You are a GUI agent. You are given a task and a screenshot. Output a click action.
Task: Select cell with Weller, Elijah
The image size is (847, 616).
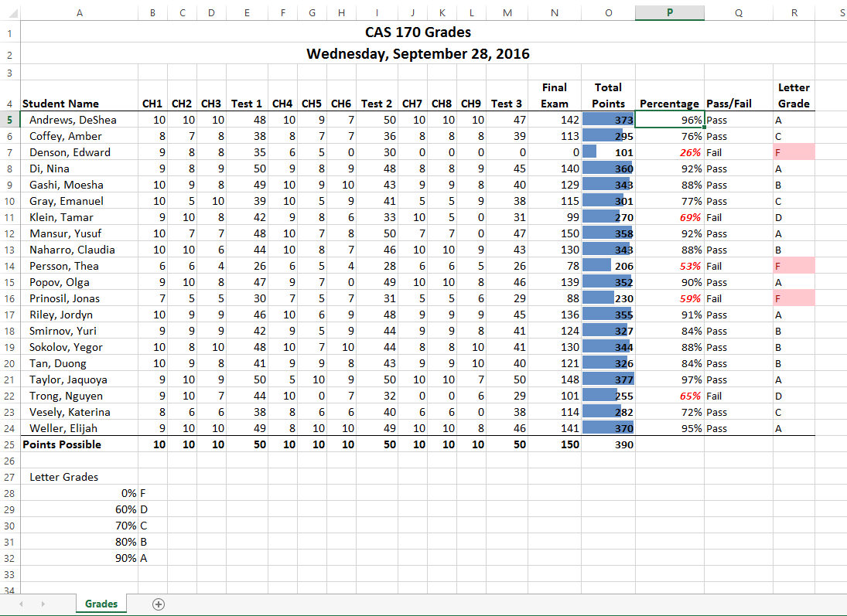[x=79, y=428]
